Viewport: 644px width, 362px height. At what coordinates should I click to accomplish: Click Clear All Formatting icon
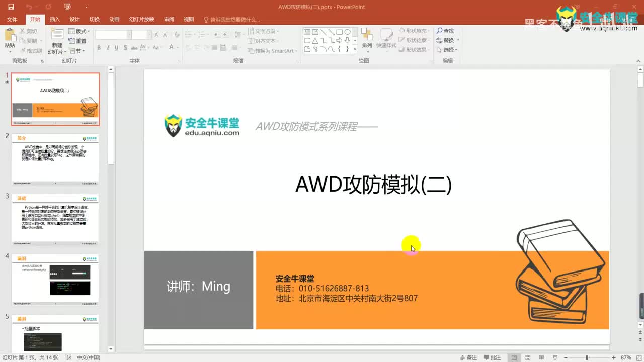pyautogui.click(x=176, y=35)
